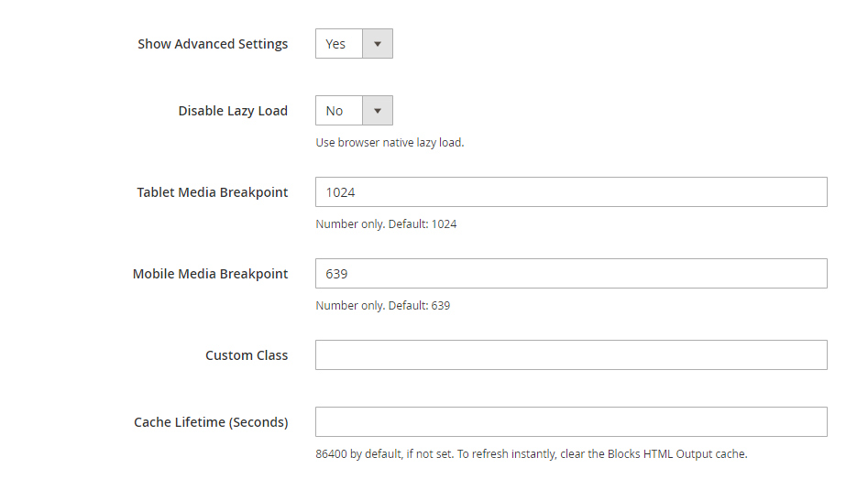This screenshot has width=868, height=501.
Task: Click the 'Mobile Media Breakpoint' label
Action: tap(211, 274)
